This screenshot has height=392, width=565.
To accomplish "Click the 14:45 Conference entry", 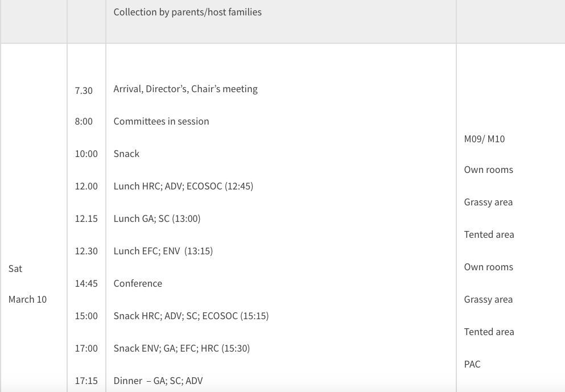I will [138, 283].
